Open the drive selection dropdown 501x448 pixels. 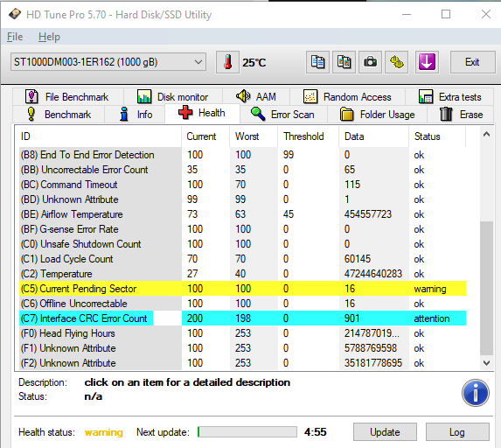point(108,62)
